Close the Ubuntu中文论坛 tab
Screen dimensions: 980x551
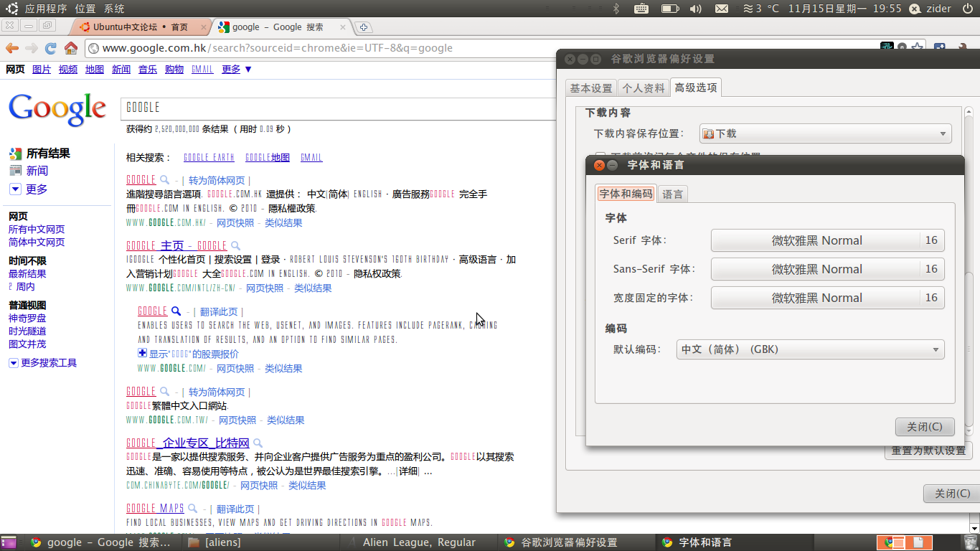[x=204, y=27]
